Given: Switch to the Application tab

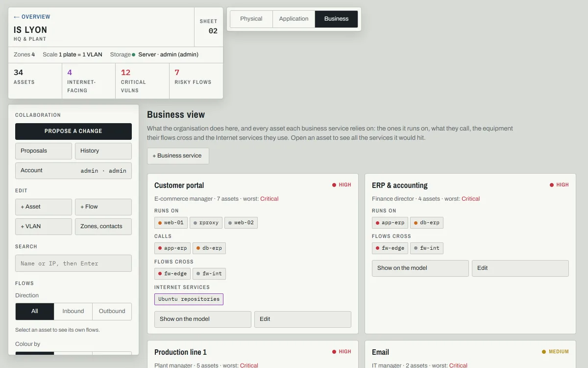Looking at the screenshot, I should pyautogui.click(x=294, y=19).
